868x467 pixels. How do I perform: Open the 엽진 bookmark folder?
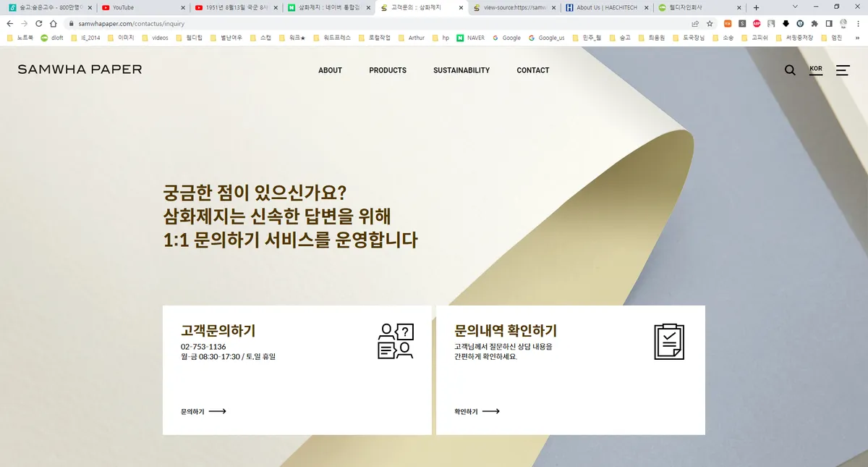click(832, 38)
